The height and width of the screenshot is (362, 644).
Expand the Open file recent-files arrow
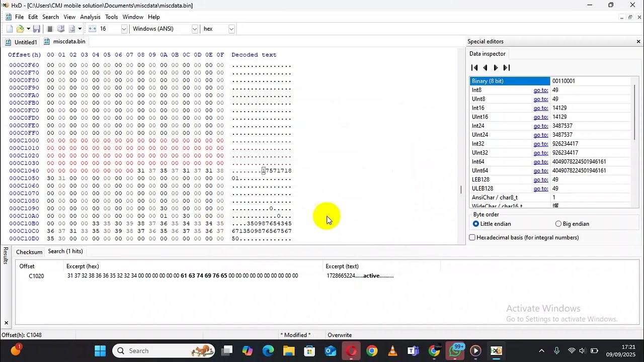point(28,29)
